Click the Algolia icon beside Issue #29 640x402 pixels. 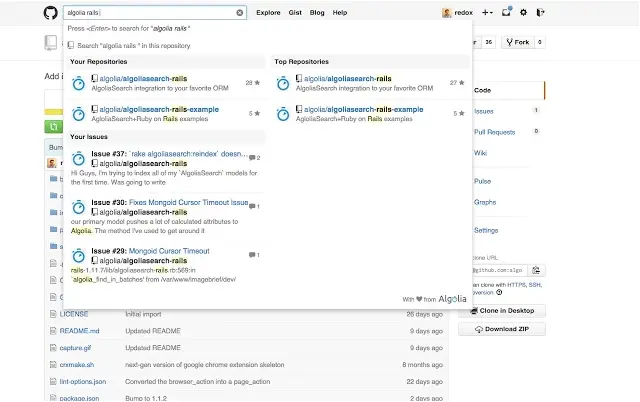[78, 256]
